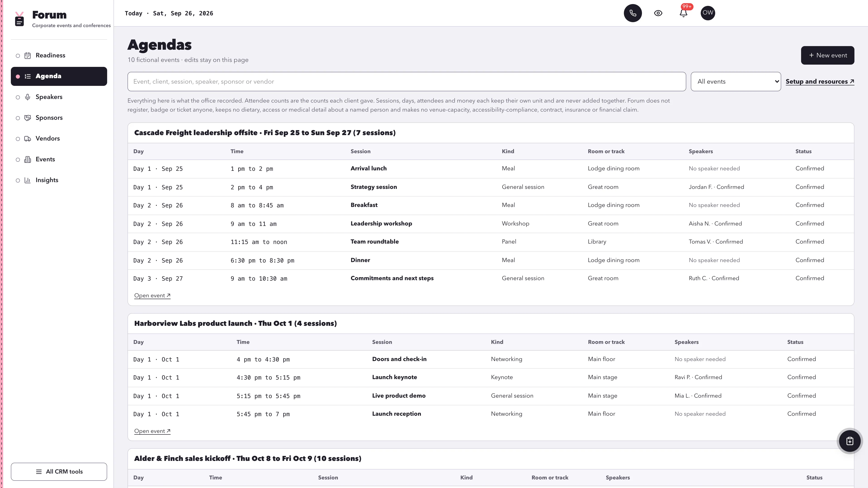The height and width of the screenshot is (488, 868).
Task: Click the Leadership workshop session
Action: (x=381, y=224)
